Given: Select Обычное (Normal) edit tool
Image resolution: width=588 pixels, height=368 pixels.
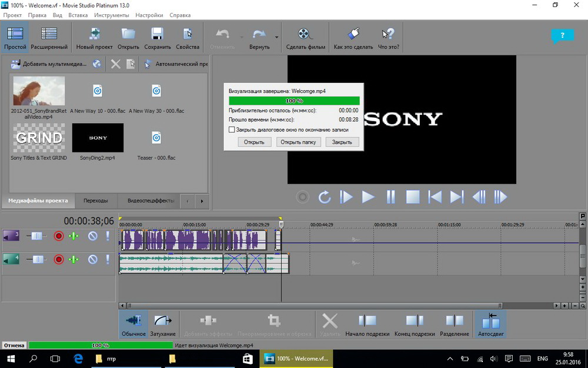Looking at the screenshot, I should tap(133, 324).
